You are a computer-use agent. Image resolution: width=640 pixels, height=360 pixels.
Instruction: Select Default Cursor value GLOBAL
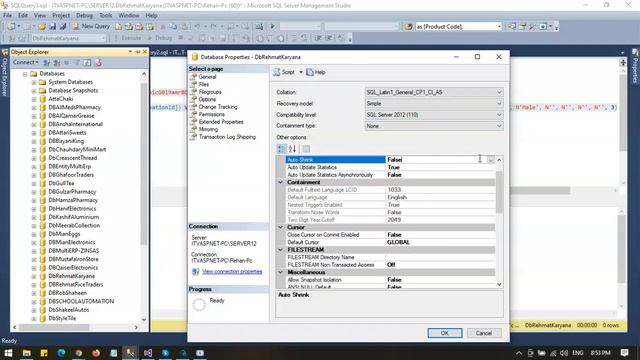tap(398, 242)
